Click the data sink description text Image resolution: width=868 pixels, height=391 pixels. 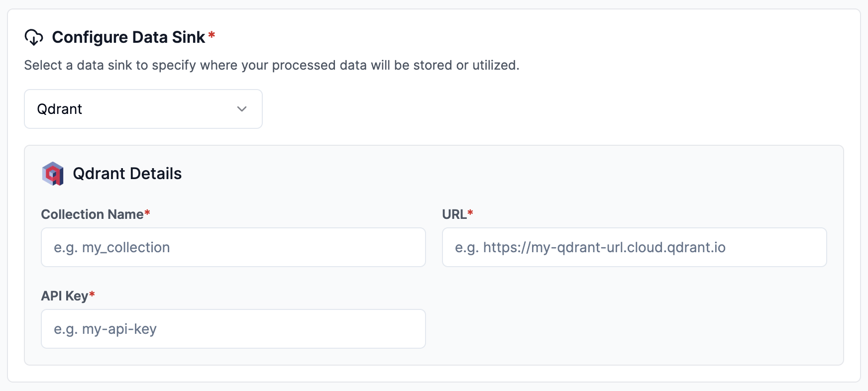pos(271,65)
